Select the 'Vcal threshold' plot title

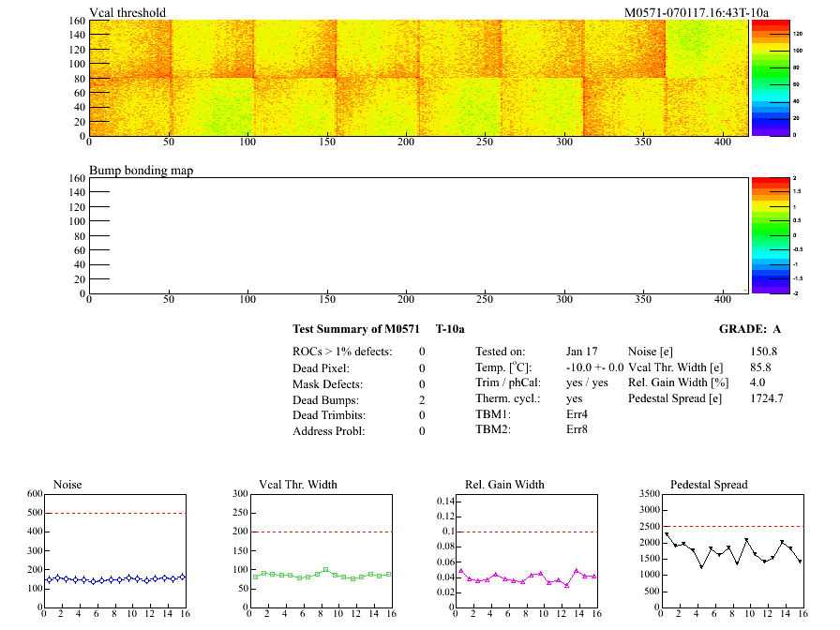[x=127, y=13]
